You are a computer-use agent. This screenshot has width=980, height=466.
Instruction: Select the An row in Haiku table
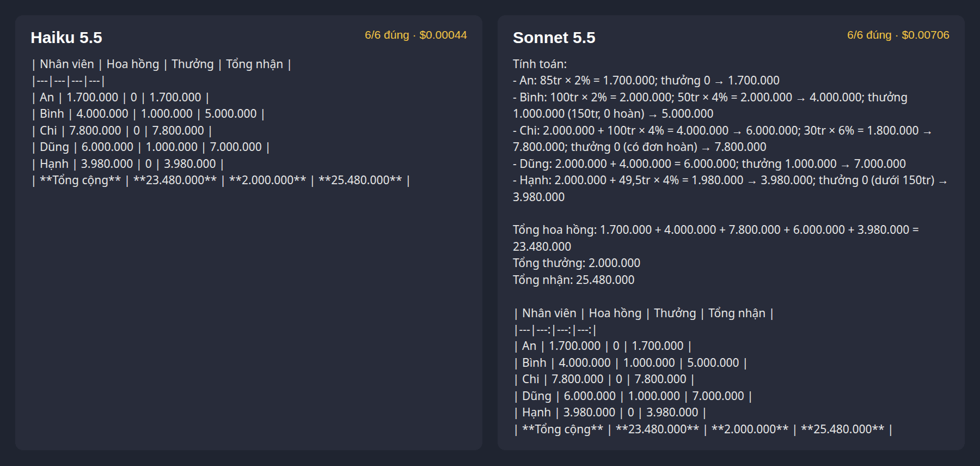120,98
